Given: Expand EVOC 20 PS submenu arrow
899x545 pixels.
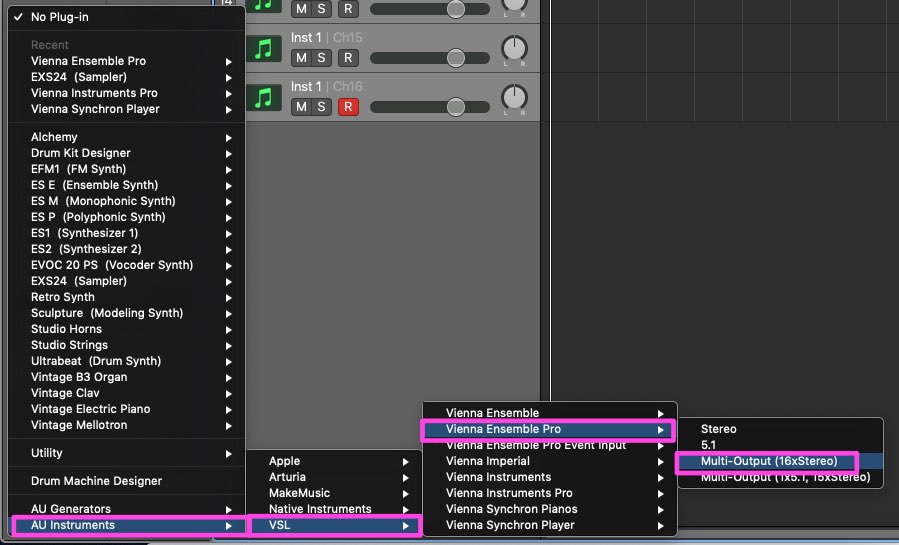Looking at the screenshot, I should pyautogui.click(x=229, y=266).
